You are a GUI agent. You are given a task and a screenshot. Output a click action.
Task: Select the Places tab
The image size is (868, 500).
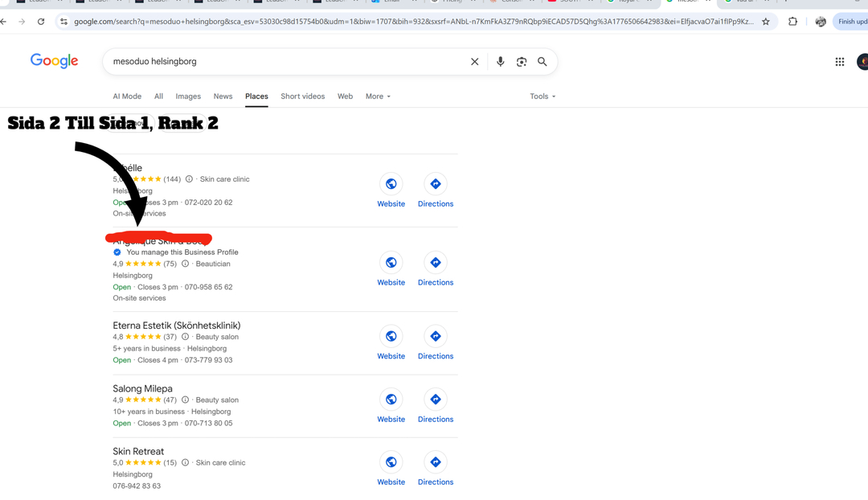pos(257,96)
